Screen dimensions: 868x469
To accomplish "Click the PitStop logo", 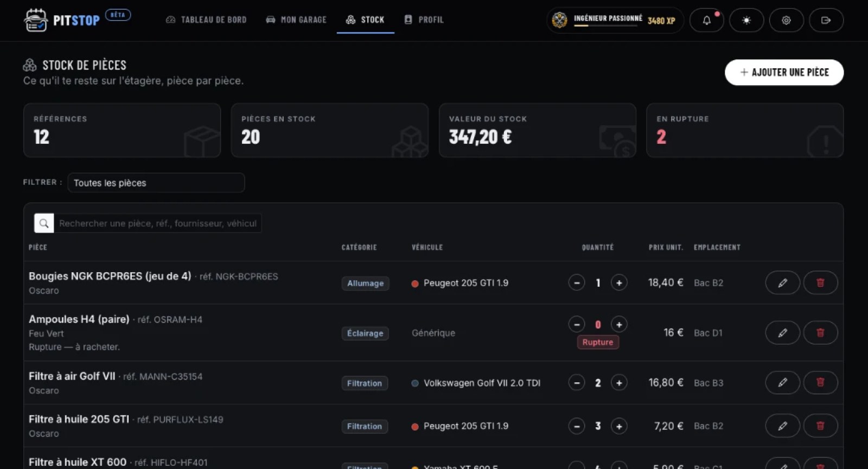I will 62,20.
